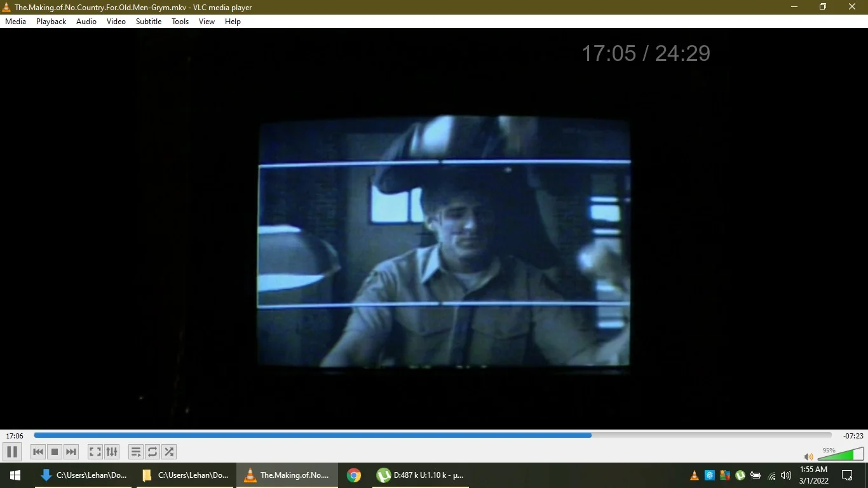Open the µTorrent icon in the system tray
The width and height of the screenshot is (868, 488).
click(740, 475)
